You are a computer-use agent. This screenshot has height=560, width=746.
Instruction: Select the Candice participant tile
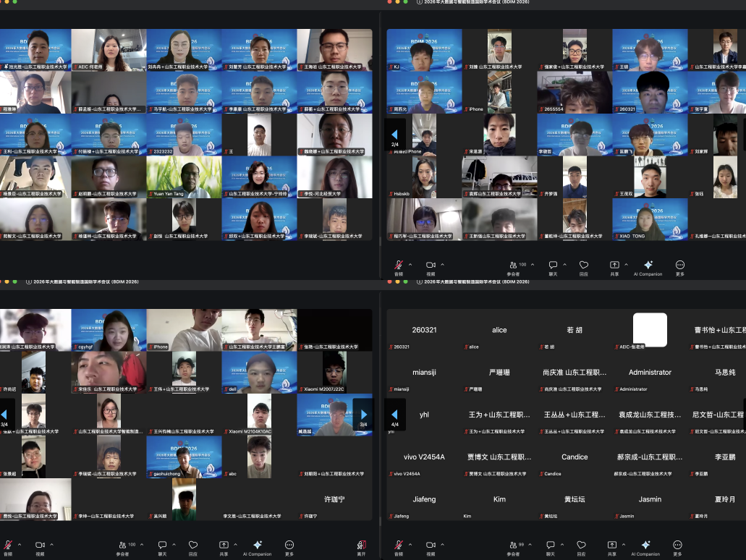[x=575, y=457]
